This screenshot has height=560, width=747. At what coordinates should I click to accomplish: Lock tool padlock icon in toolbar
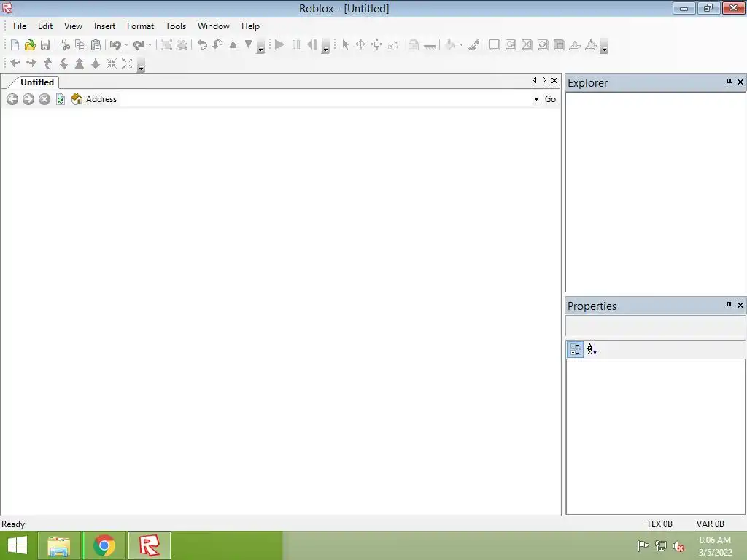414,44
